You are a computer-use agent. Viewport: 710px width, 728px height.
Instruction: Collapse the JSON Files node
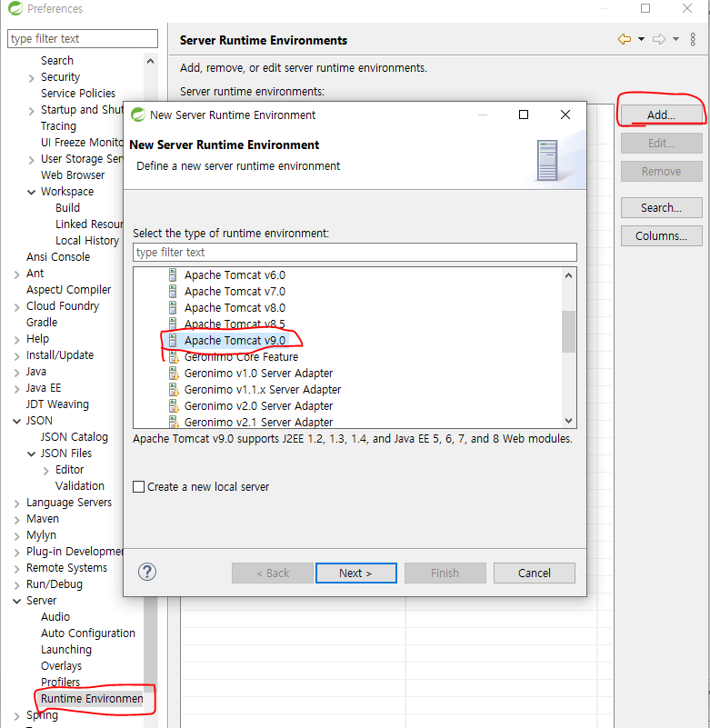pyautogui.click(x=31, y=454)
